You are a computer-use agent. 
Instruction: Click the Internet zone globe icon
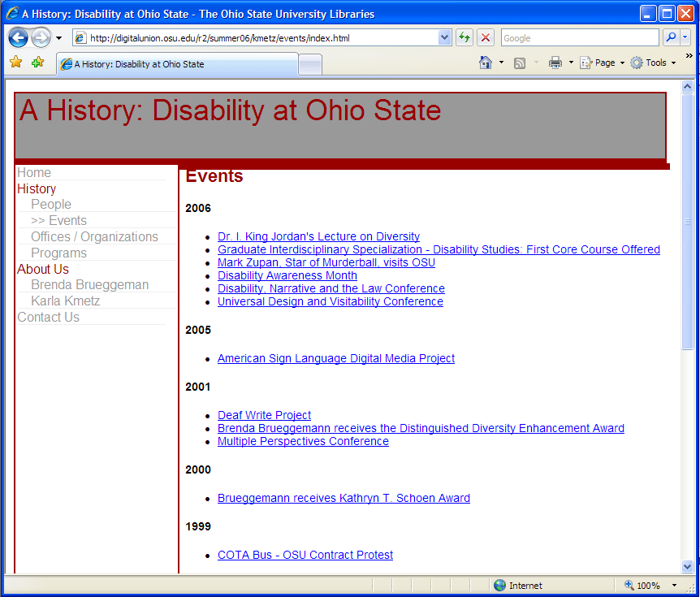tap(500, 585)
